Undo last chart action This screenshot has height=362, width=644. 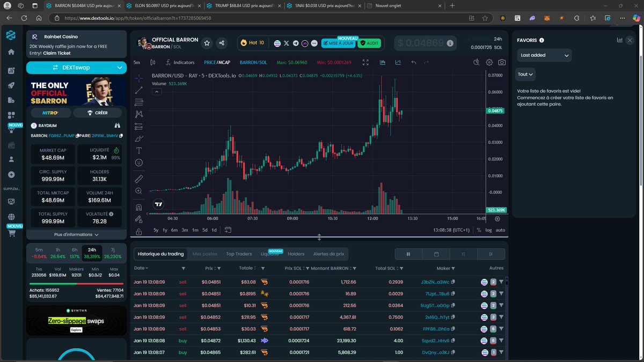pos(413,62)
